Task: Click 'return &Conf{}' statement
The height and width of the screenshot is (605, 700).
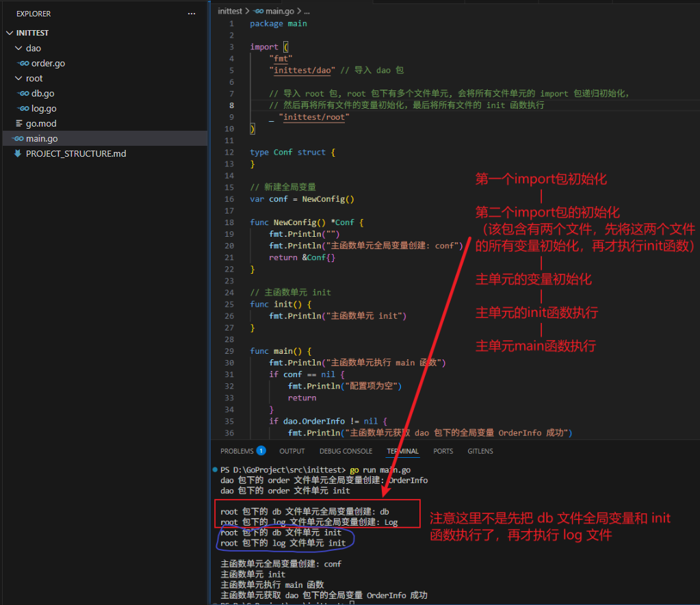Action: tap(302, 257)
